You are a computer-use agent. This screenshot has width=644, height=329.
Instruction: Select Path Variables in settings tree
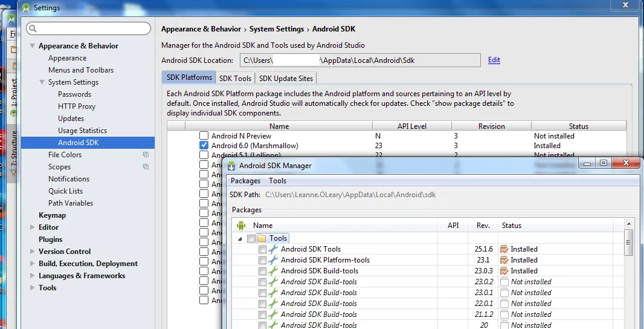point(71,203)
